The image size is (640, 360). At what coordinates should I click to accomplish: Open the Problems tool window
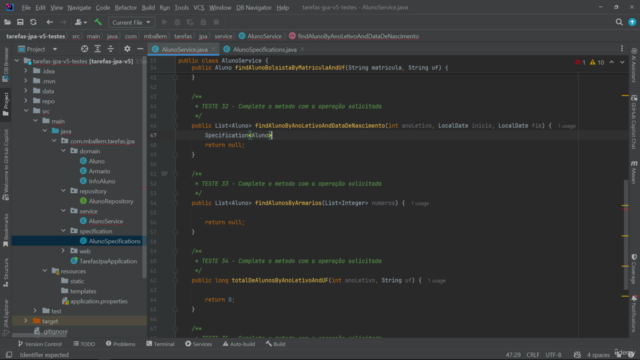pos(120,344)
